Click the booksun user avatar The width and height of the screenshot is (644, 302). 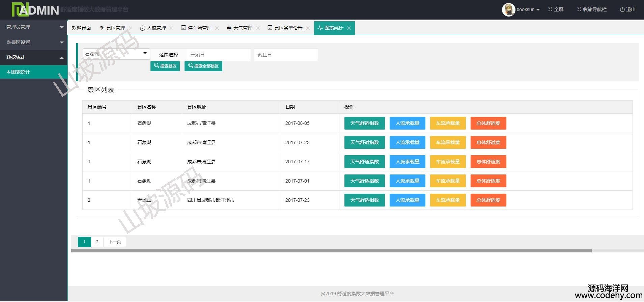[x=508, y=9]
